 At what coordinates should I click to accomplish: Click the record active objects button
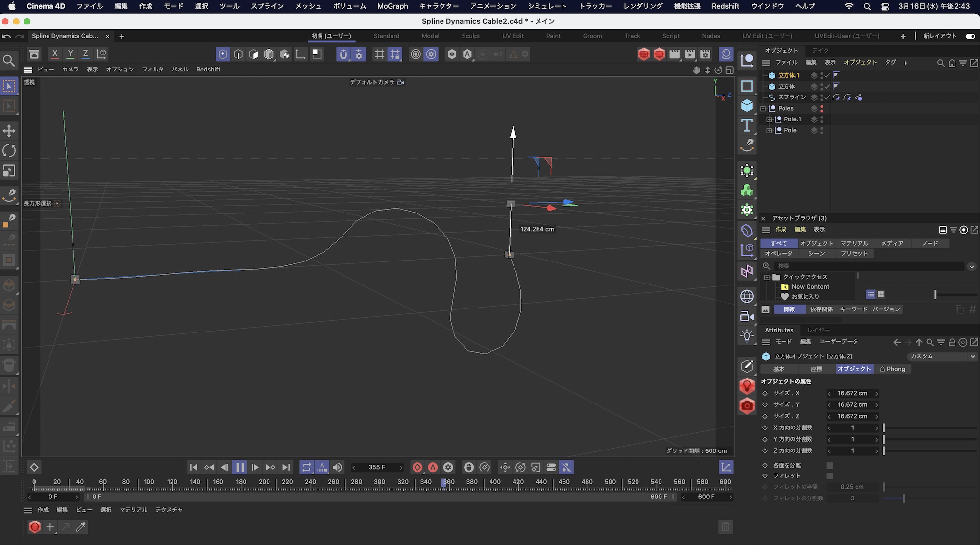pos(417,467)
